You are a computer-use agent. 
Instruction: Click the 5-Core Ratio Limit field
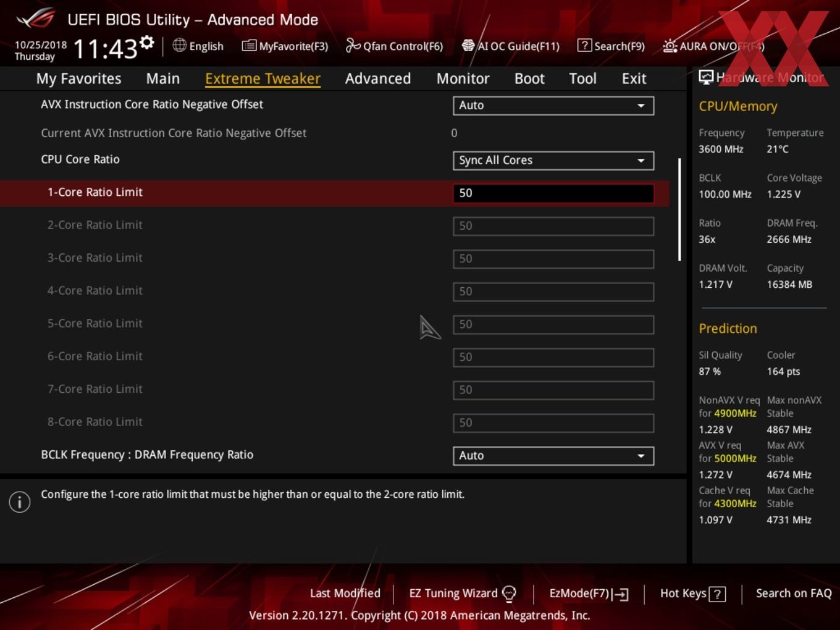(553, 324)
